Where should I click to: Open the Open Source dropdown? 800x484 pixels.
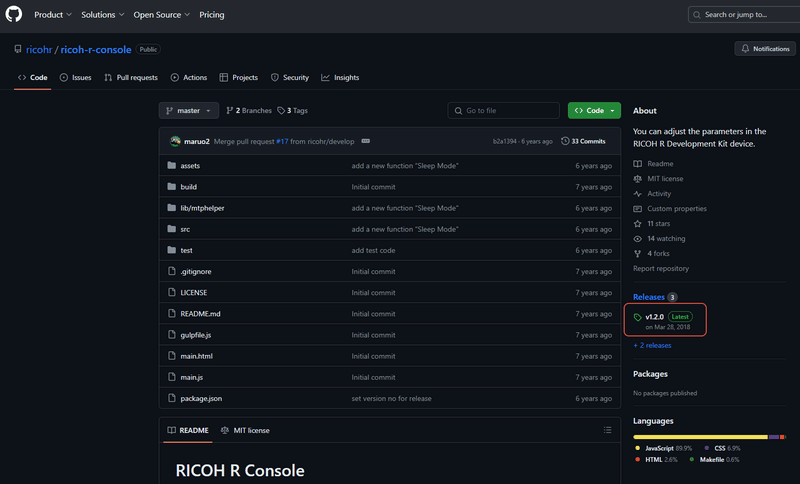162,15
